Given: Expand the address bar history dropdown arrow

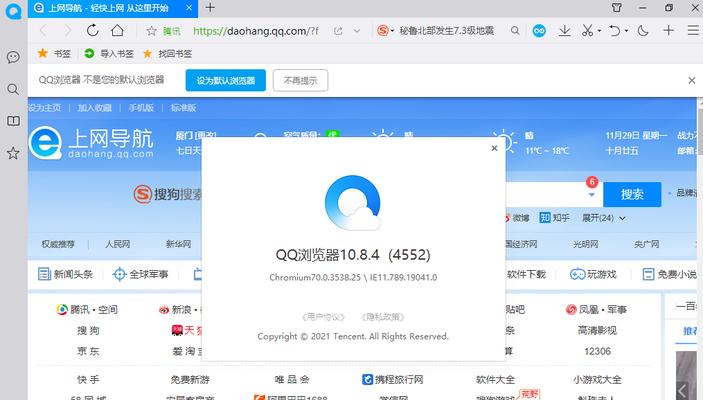Looking at the screenshot, I should click(357, 31).
